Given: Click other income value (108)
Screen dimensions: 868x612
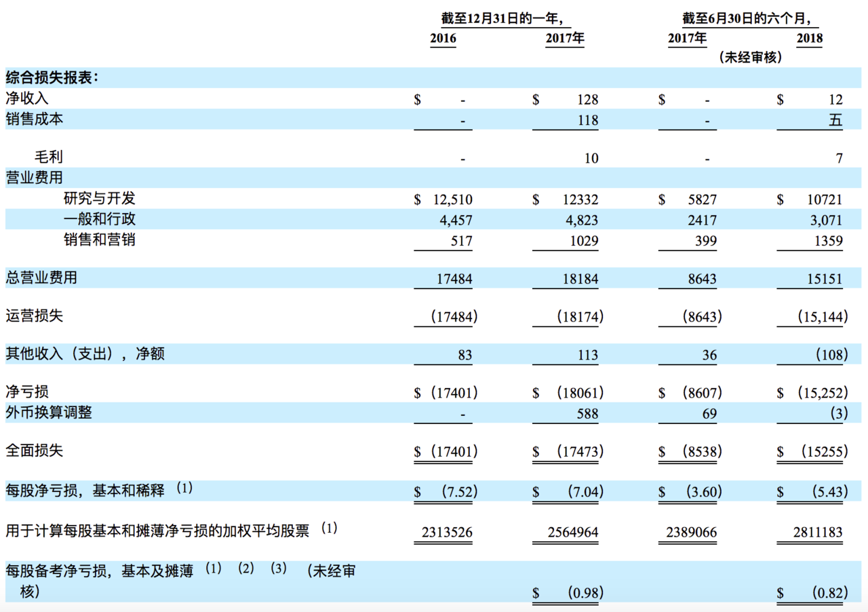Looking at the screenshot, I should 831,355.
